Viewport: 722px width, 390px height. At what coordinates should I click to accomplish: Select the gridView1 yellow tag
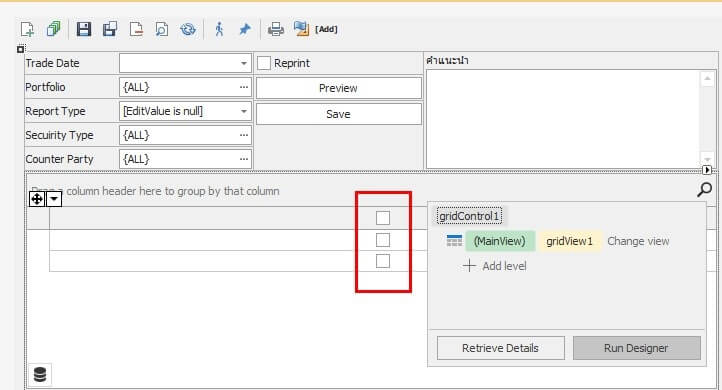570,241
